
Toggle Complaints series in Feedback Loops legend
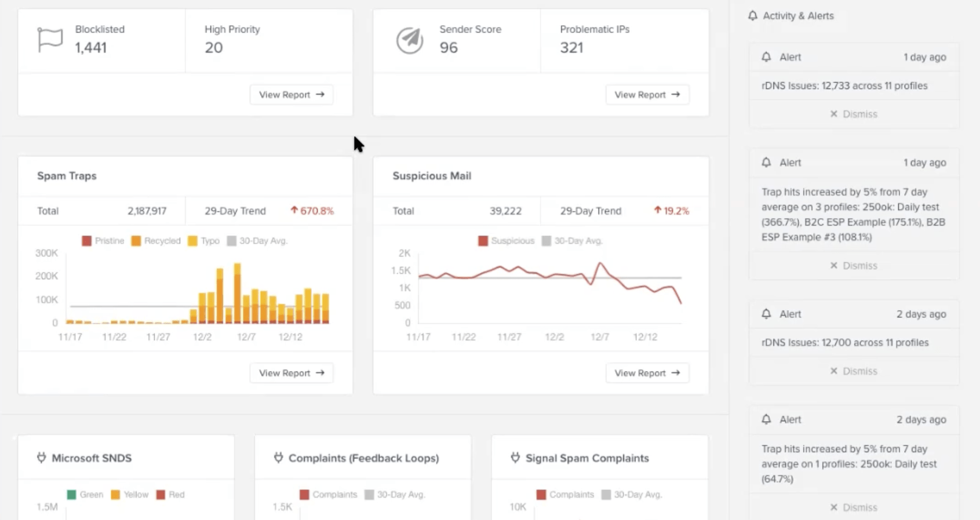[328, 495]
